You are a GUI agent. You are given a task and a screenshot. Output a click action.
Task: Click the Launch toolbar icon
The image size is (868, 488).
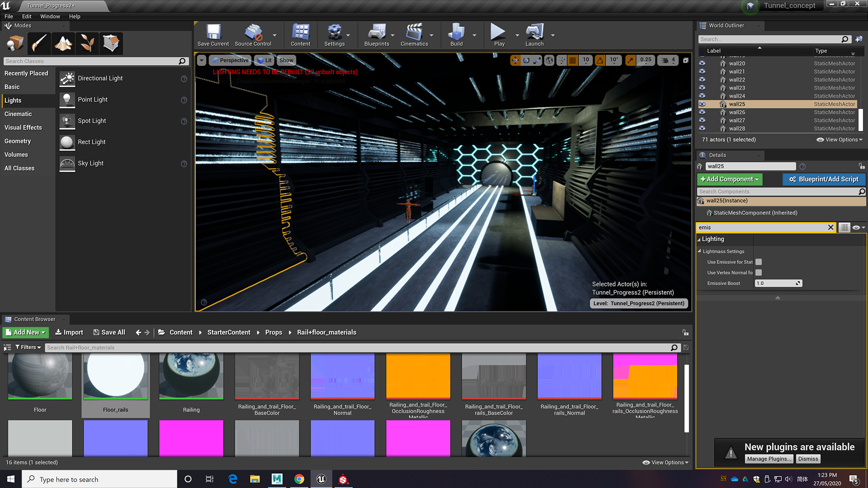coord(534,35)
